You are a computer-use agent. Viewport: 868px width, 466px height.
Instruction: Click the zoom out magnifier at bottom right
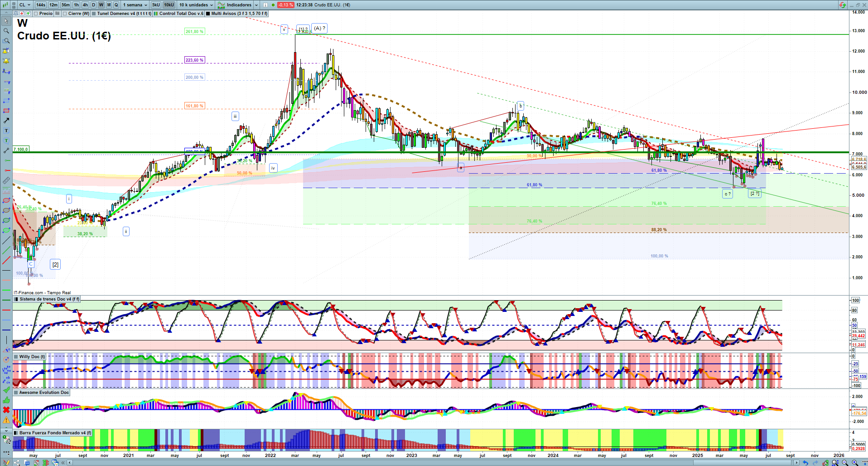coord(845,462)
